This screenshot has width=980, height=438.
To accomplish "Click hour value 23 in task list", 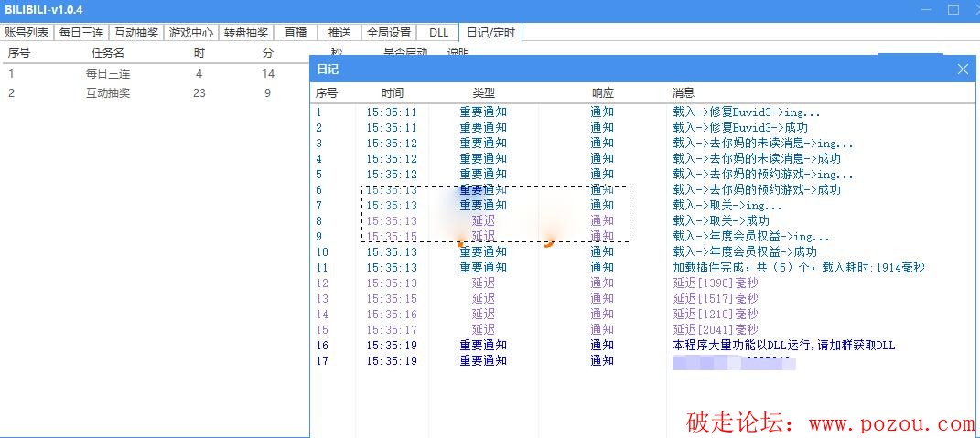I will pyautogui.click(x=199, y=93).
